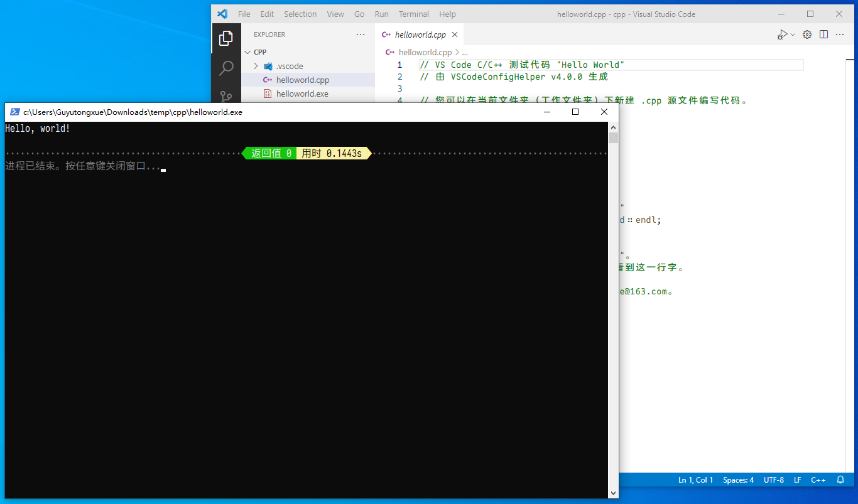The width and height of the screenshot is (858, 504).
Task: Click the endl; code text in editor
Action: point(648,220)
